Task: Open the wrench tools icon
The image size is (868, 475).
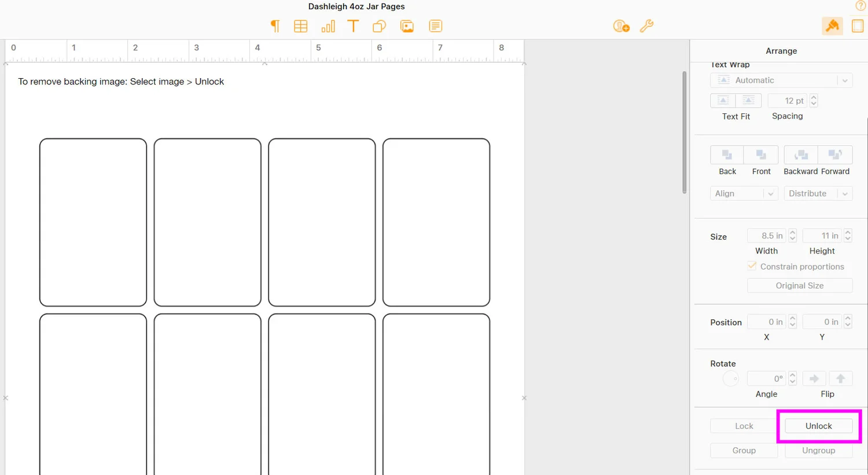Action: [647, 26]
